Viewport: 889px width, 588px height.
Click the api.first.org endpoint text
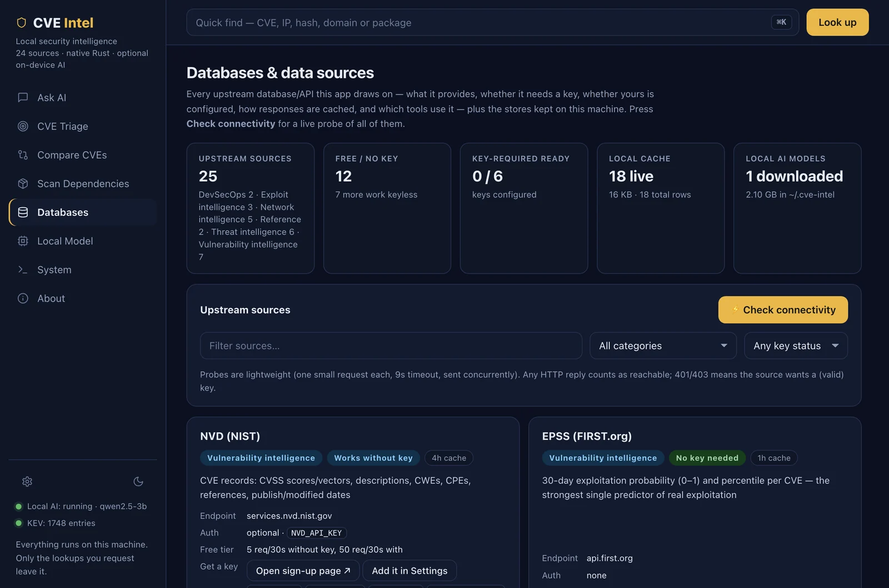(x=610, y=558)
